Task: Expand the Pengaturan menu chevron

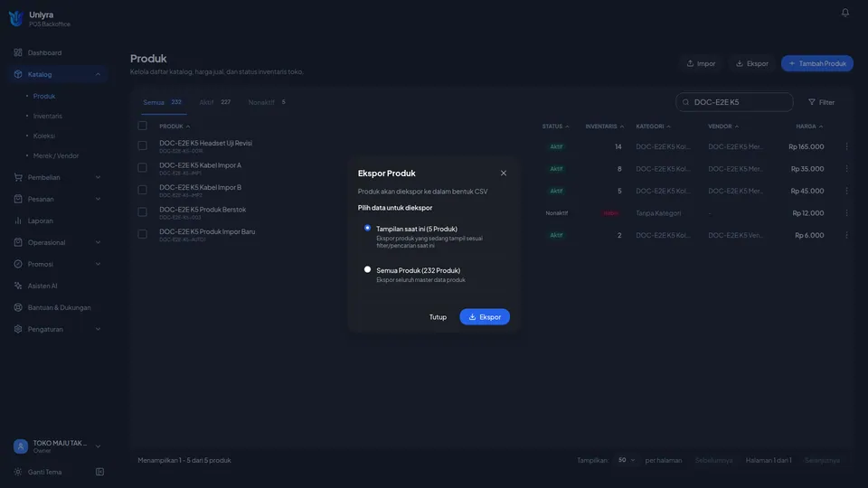Action: pyautogui.click(x=98, y=329)
